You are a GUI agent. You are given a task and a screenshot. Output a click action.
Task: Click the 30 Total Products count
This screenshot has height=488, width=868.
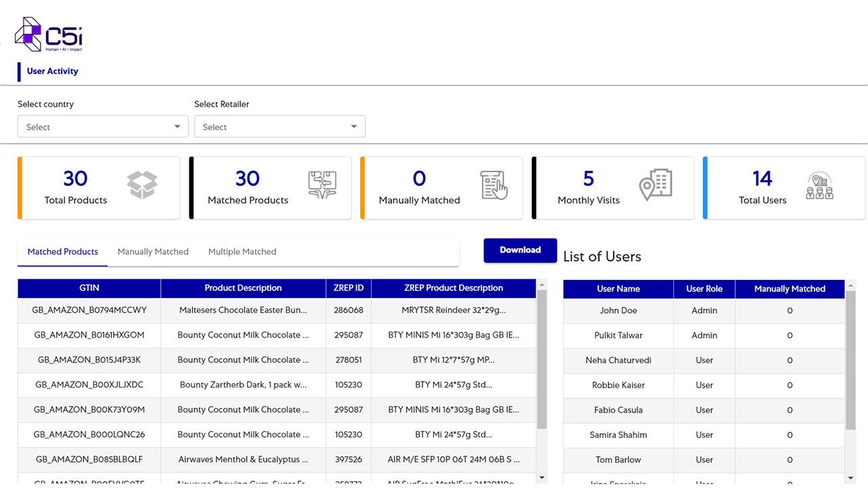click(75, 179)
